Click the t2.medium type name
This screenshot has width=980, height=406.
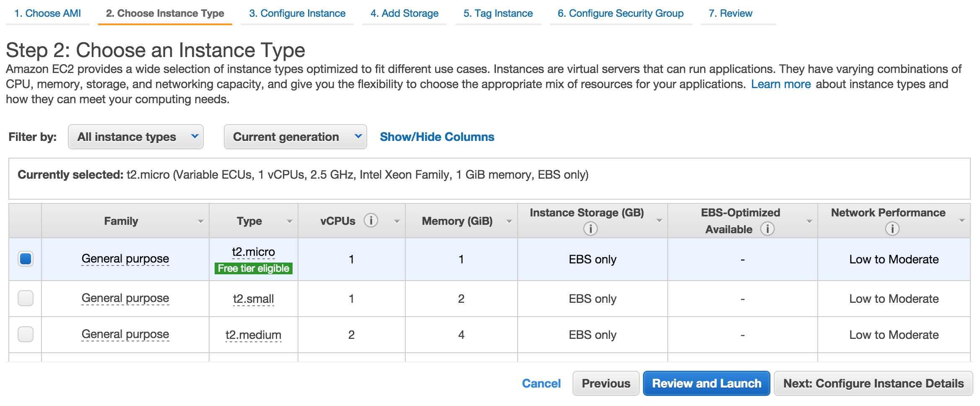pyautogui.click(x=253, y=335)
